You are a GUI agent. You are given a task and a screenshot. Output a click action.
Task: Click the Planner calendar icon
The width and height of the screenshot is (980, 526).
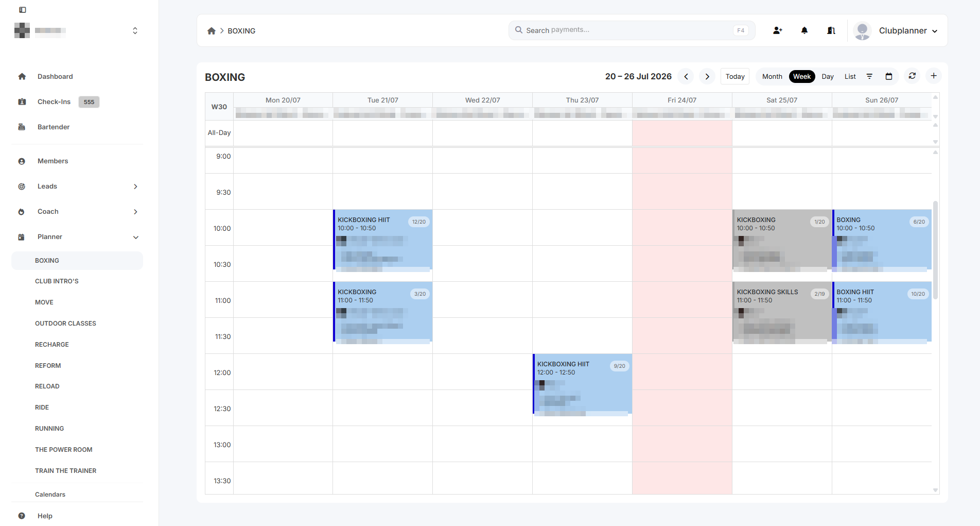click(x=22, y=237)
